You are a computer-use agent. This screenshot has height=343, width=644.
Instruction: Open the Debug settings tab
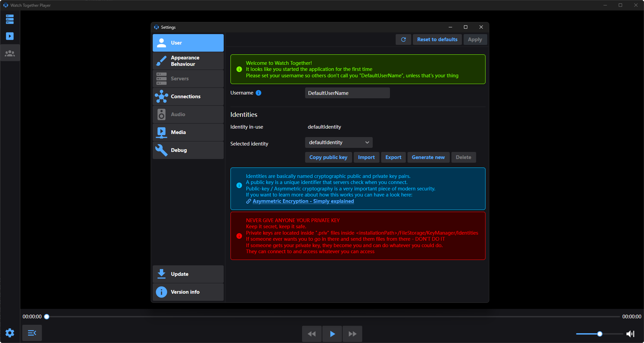(188, 150)
